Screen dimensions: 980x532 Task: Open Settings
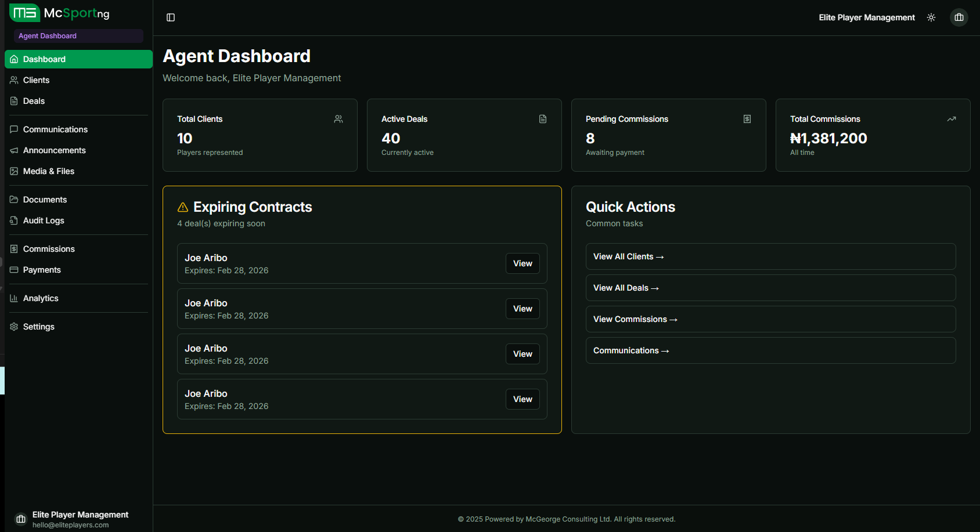click(38, 326)
